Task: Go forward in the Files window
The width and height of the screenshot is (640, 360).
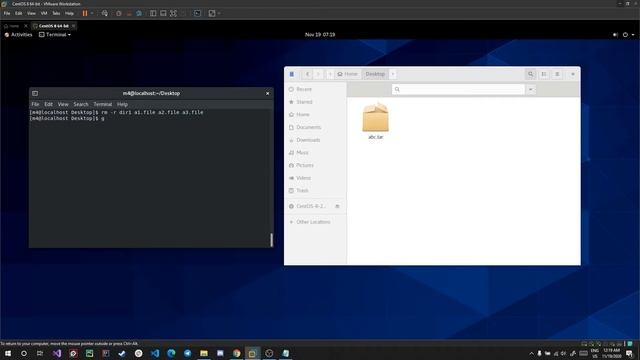Action: pyautogui.click(x=318, y=74)
